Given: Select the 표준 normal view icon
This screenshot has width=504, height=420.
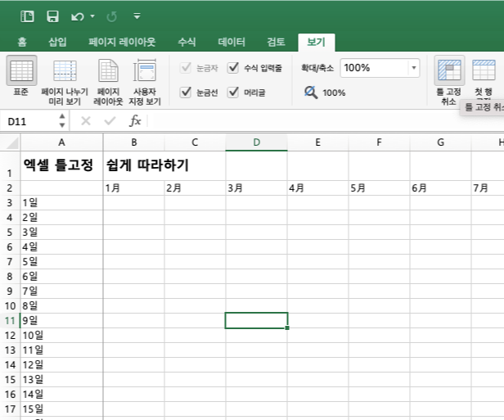Looking at the screenshot, I should (21, 70).
